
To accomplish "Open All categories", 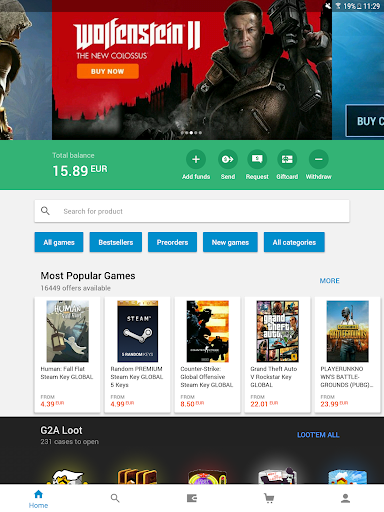I will pos(294,242).
